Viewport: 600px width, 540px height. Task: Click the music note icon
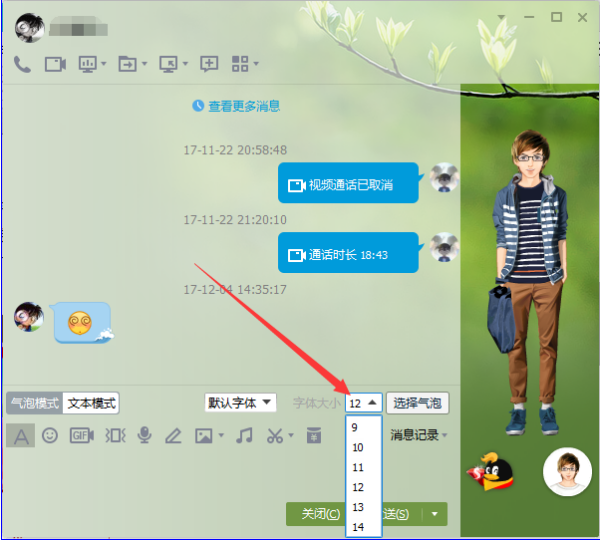(244, 436)
